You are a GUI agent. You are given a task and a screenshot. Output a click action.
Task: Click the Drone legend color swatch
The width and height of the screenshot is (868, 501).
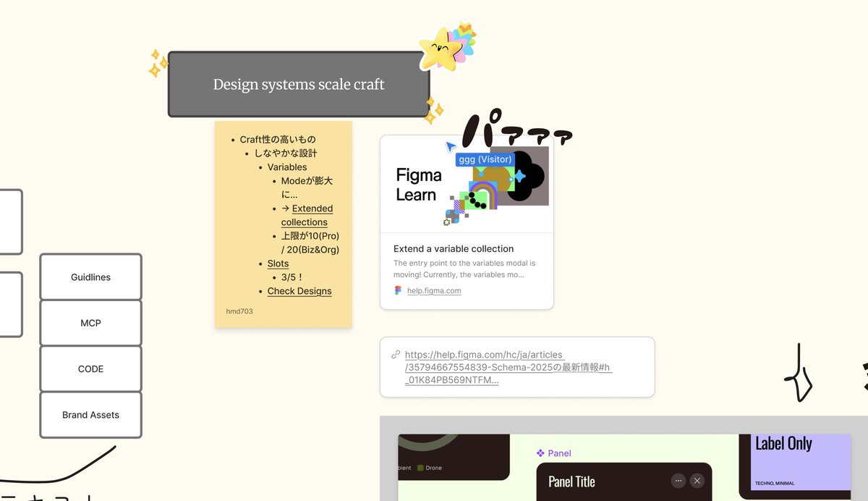coord(420,468)
